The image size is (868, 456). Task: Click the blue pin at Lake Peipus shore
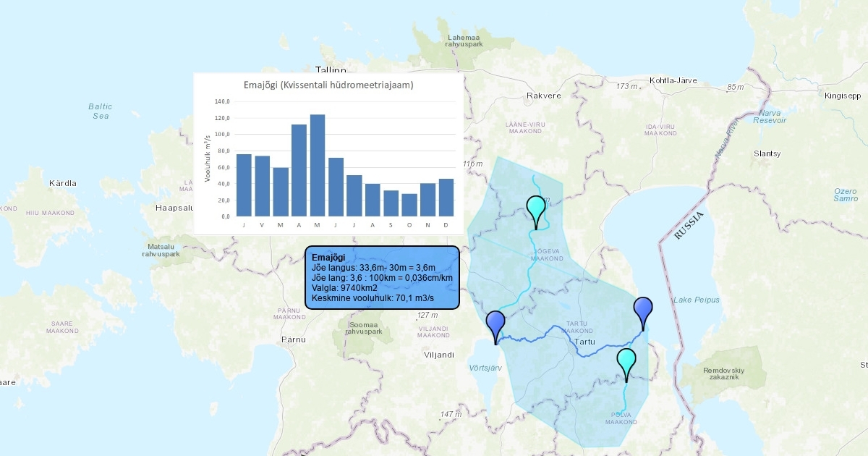tap(643, 311)
